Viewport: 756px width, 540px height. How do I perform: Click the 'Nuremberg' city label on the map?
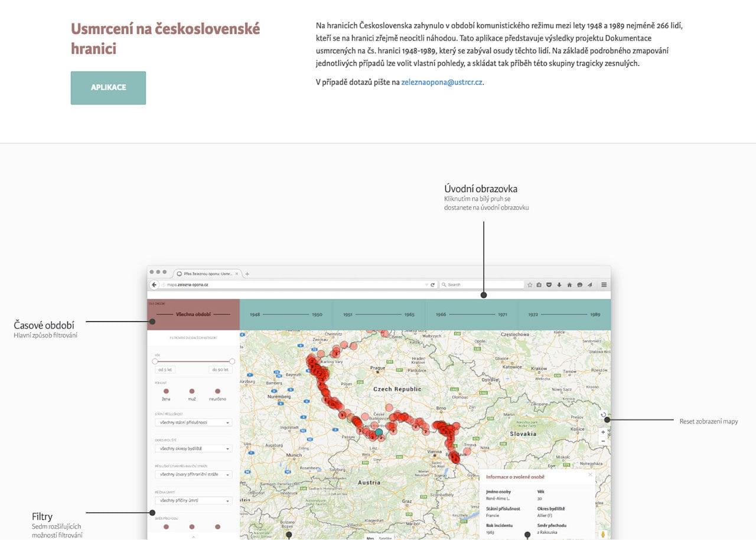(278, 397)
